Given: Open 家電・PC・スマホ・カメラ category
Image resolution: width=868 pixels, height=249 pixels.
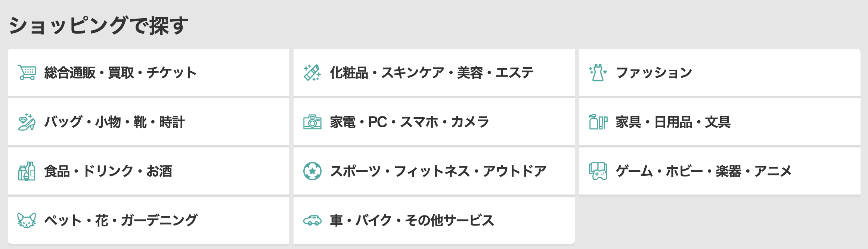Looking at the screenshot, I should [434, 122].
